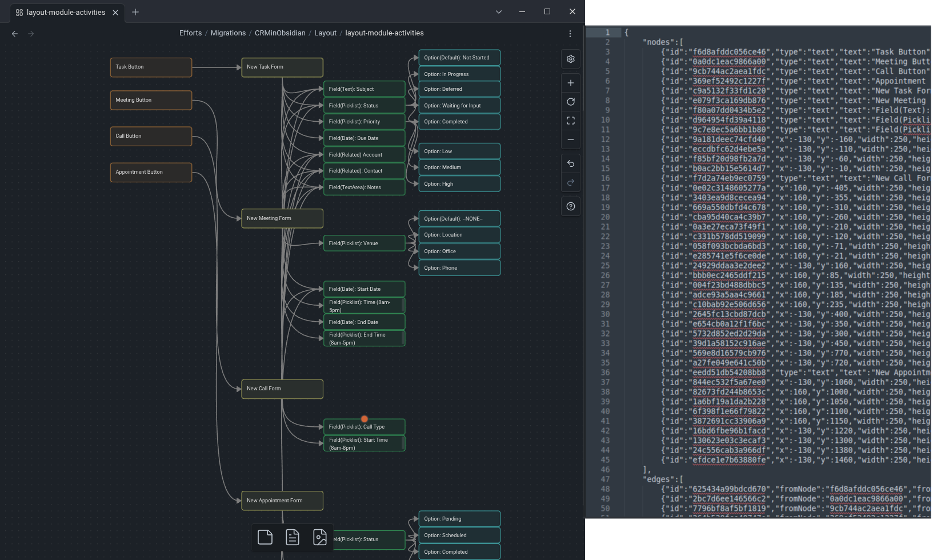
Task: Click line number 36 in code editor
Action: click(605, 373)
